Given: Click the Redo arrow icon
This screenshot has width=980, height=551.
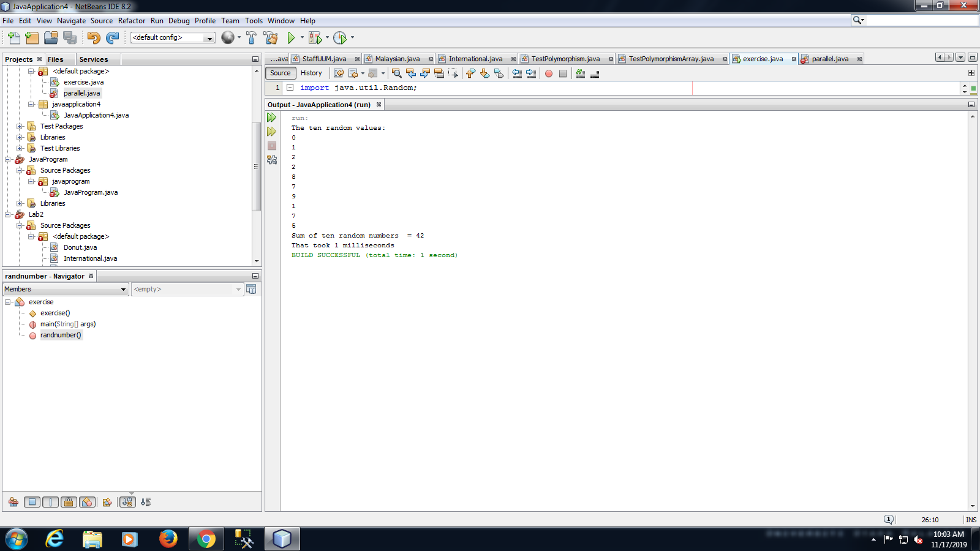Looking at the screenshot, I should pyautogui.click(x=112, y=38).
